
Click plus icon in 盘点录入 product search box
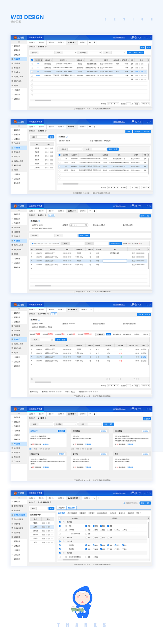pos(32,243)
